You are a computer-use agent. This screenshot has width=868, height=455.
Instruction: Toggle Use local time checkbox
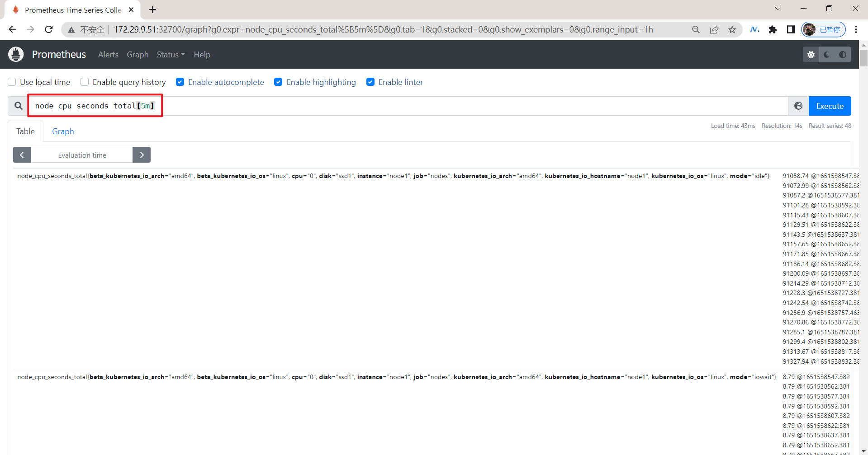(12, 82)
